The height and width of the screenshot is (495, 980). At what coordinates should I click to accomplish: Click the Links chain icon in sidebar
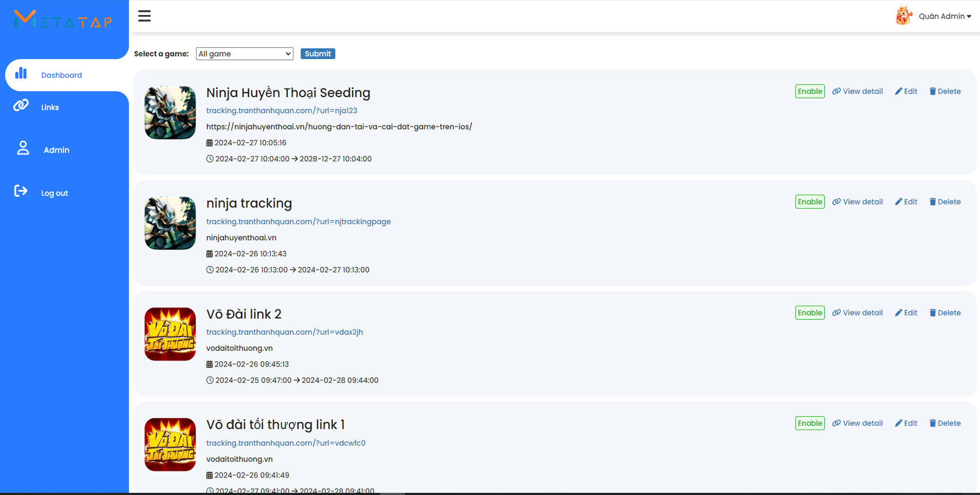21,105
